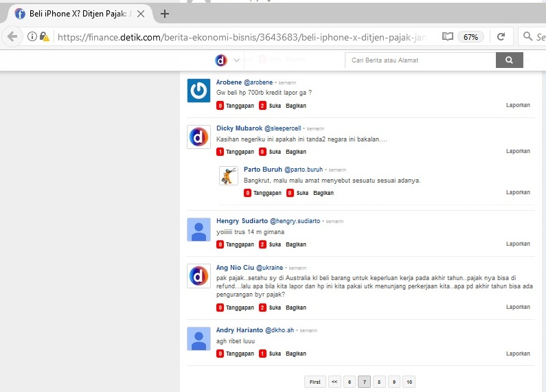Go to previous pages with << button

tap(334, 382)
